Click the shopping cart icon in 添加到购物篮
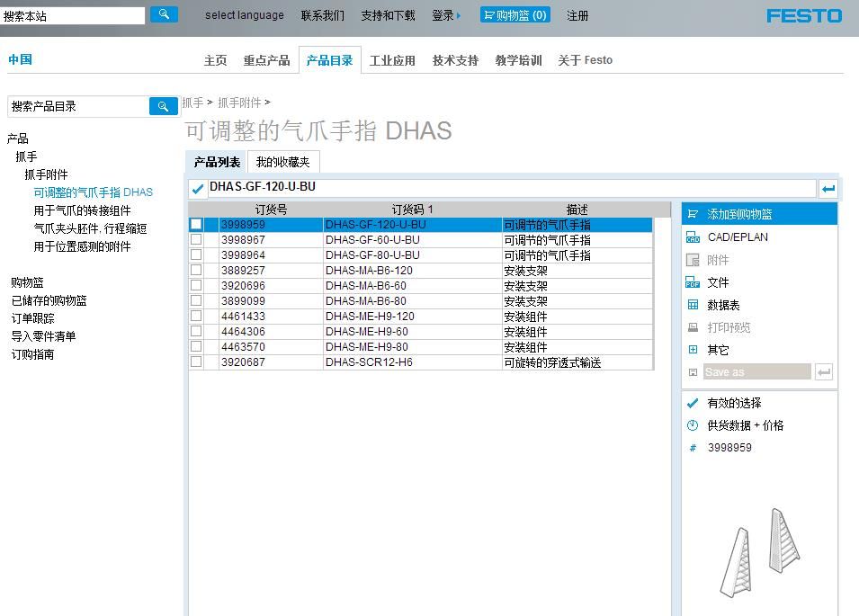 [x=693, y=214]
